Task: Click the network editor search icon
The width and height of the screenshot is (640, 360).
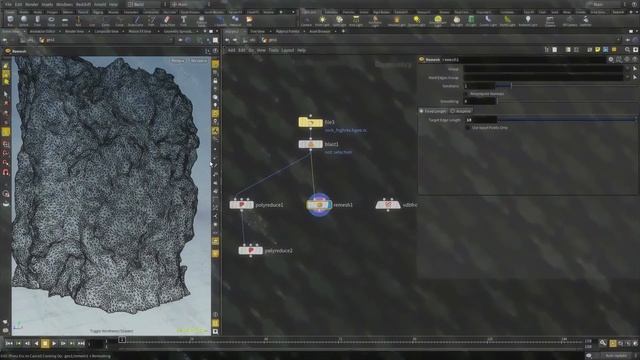Action: 627,50
